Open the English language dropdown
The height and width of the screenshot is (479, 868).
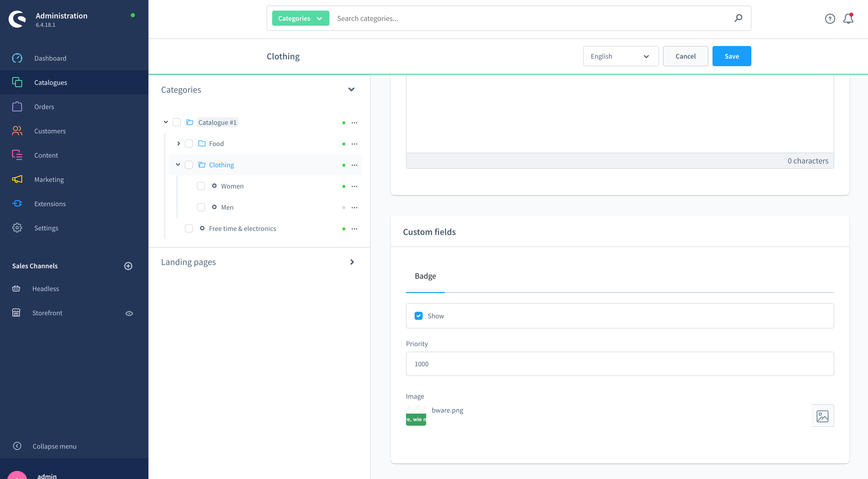coord(621,56)
